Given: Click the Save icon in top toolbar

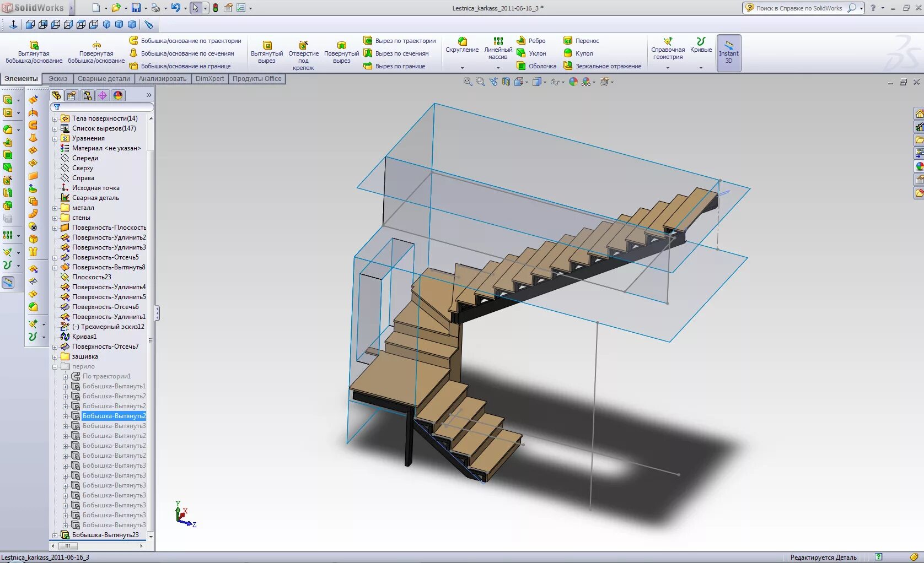Looking at the screenshot, I should [136, 8].
